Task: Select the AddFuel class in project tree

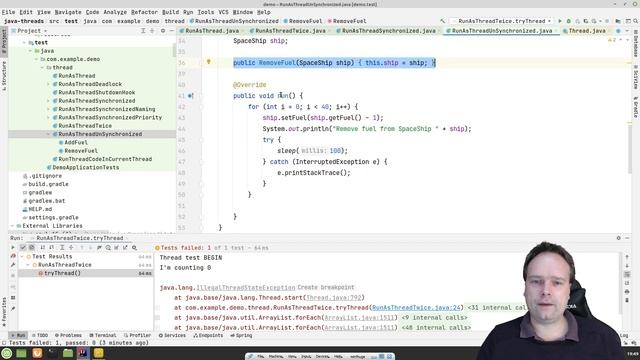Action: pos(76,142)
